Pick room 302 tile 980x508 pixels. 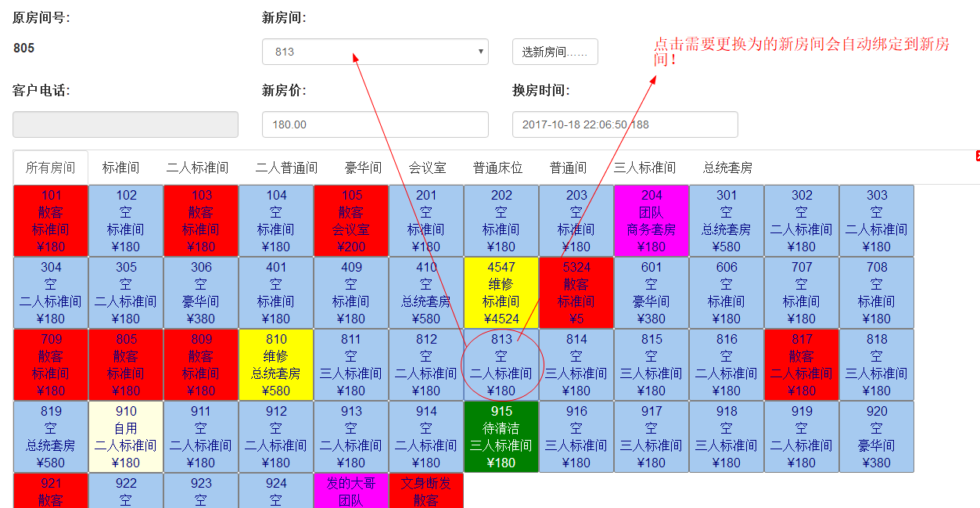tap(802, 221)
